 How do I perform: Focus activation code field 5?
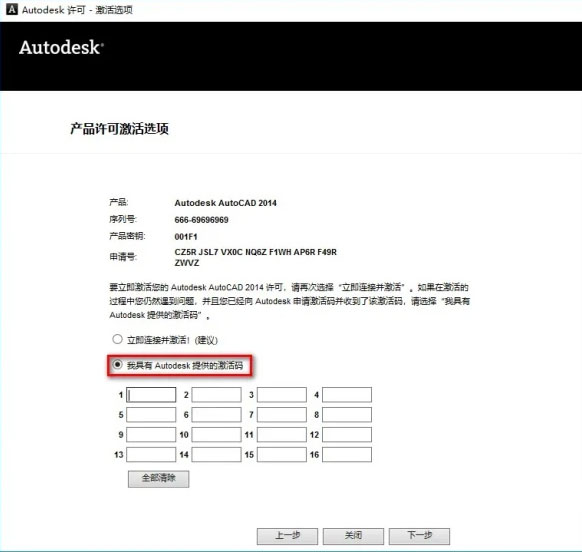tap(151, 415)
